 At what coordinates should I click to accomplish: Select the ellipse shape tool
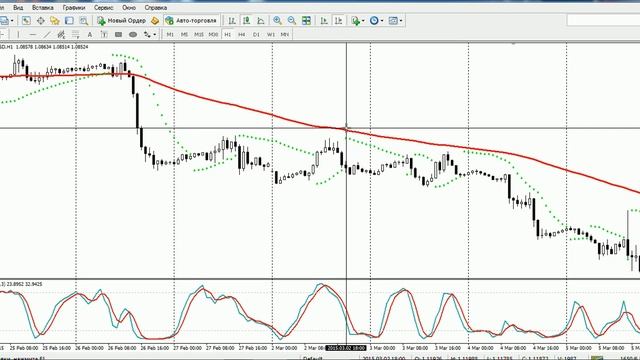pyautogui.click(x=133, y=35)
